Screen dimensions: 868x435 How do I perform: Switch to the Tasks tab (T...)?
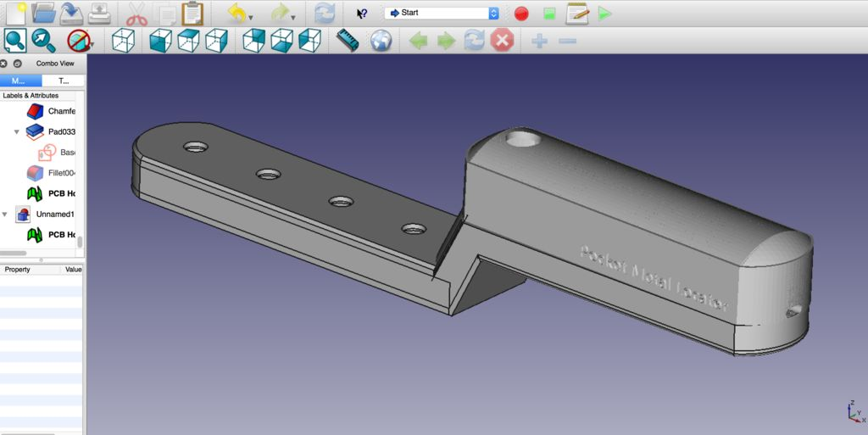[x=63, y=81]
